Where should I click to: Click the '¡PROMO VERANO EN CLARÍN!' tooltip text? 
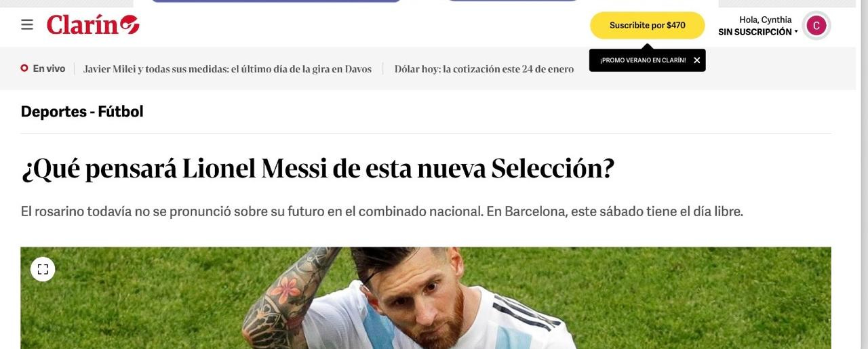pyautogui.click(x=643, y=60)
